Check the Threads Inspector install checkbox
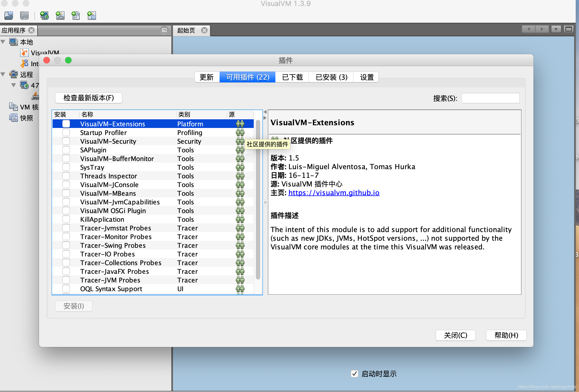This screenshot has height=392, width=579. pyautogui.click(x=66, y=176)
